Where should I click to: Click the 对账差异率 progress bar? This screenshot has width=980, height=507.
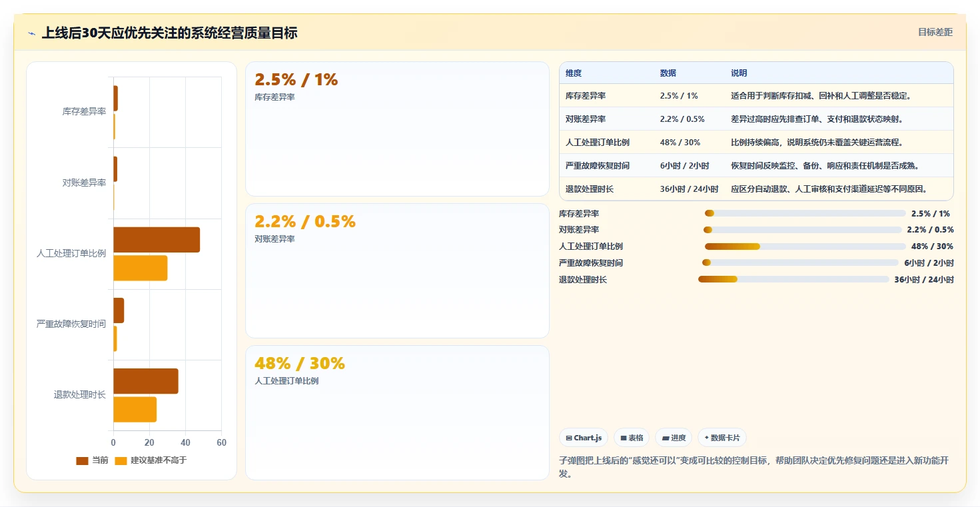pos(803,230)
